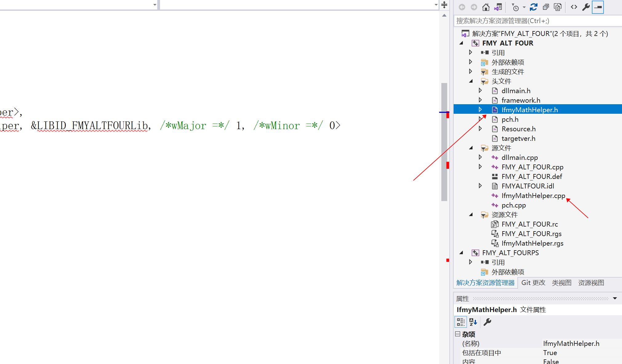Expand the dllmain.h file node

tap(480, 91)
